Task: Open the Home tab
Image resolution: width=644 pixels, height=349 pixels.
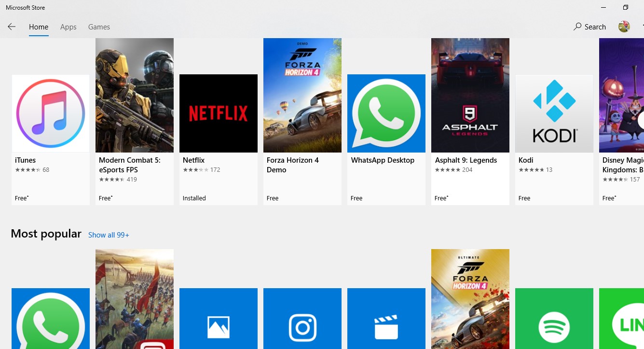Action: click(39, 27)
